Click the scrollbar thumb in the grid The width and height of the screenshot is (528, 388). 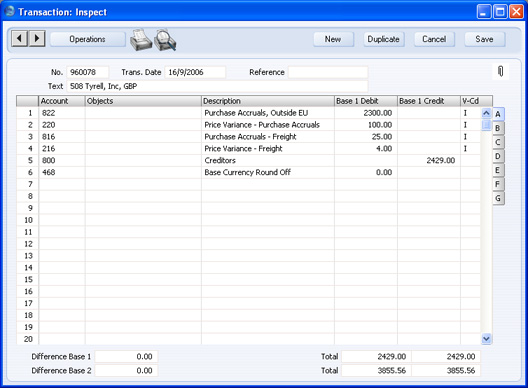(x=486, y=125)
